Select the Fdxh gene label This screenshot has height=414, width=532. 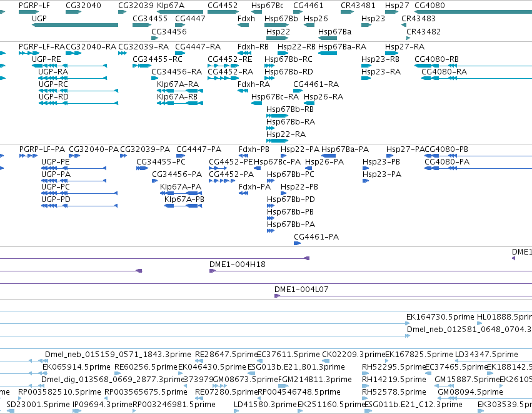pos(246,19)
